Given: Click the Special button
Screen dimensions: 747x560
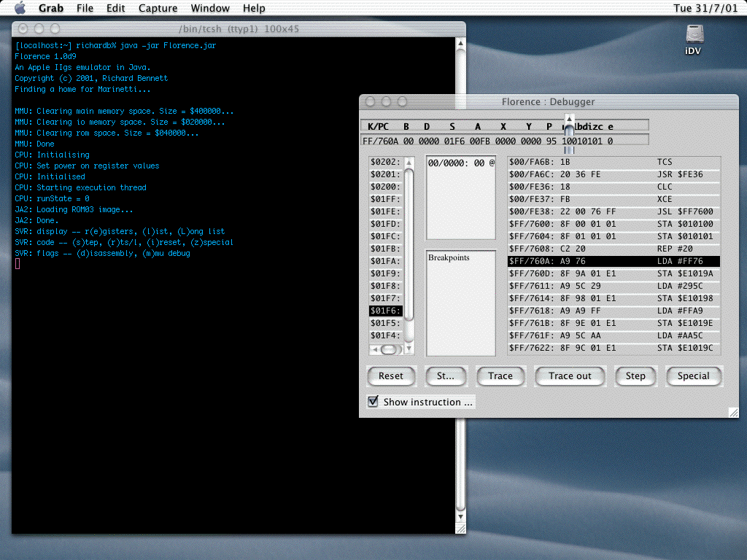Looking at the screenshot, I should (x=694, y=376).
